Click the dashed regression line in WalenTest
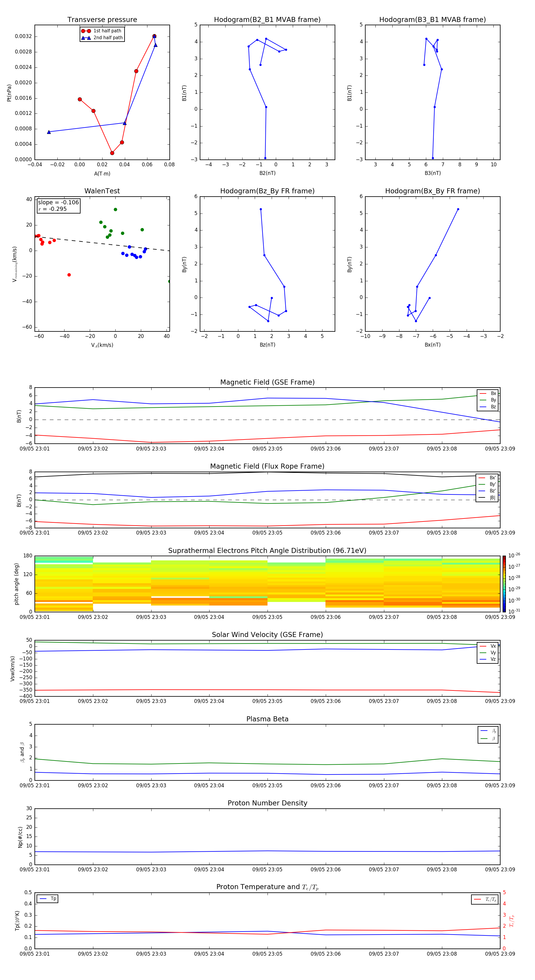The height and width of the screenshot is (980, 535). [102, 243]
